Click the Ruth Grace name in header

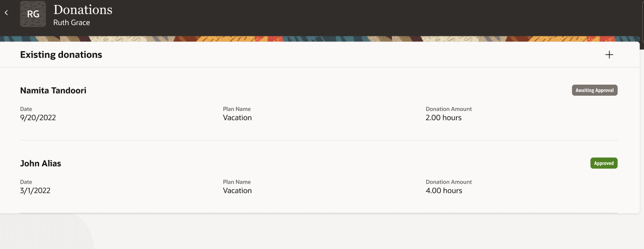click(72, 23)
